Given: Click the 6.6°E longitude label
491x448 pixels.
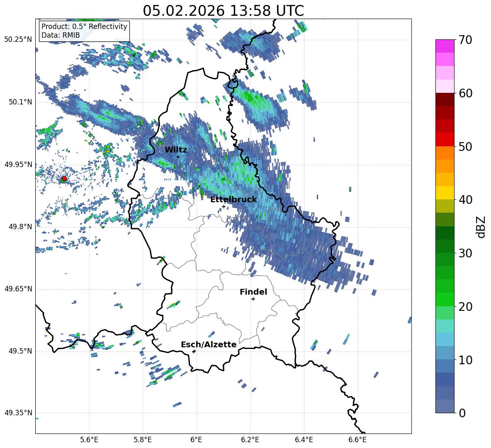Looking at the screenshot, I should 357,440.
